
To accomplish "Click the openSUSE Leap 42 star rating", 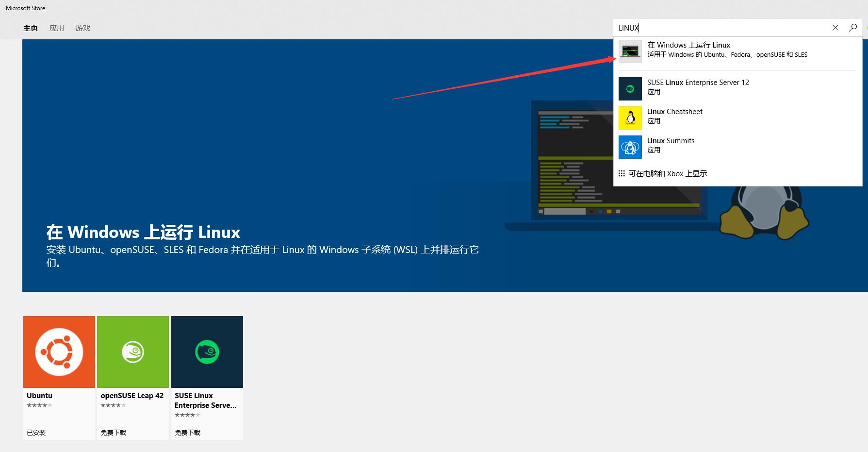I will click(113, 405).
